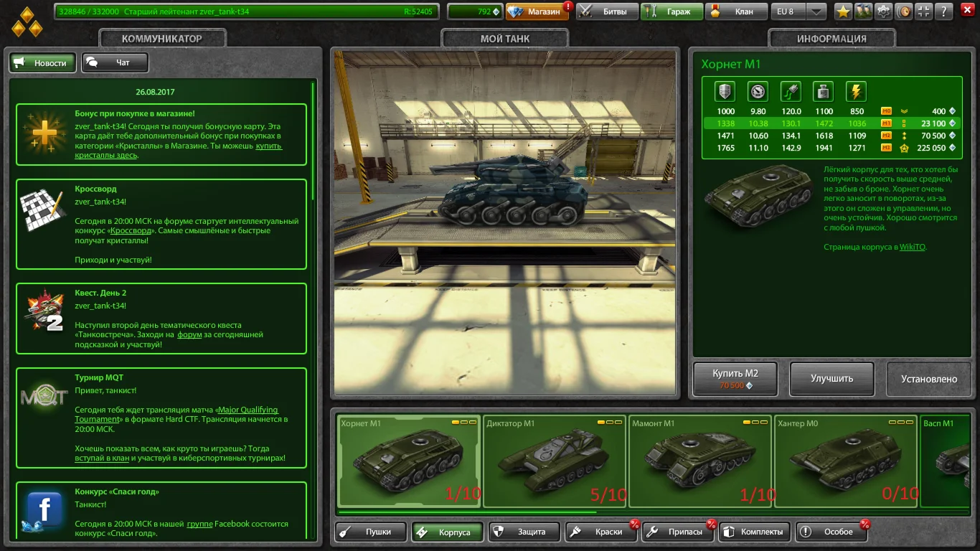
Task: Toggle fullscreen mode icon
Action: click(x=925, y=11)
